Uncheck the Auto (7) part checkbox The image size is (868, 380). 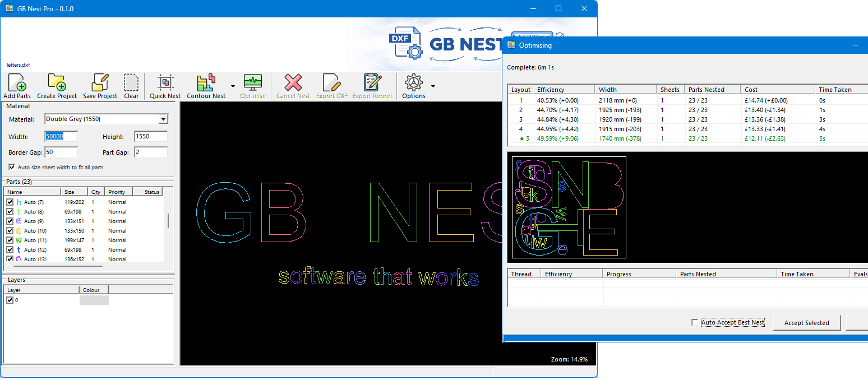[x=10, y=202]
